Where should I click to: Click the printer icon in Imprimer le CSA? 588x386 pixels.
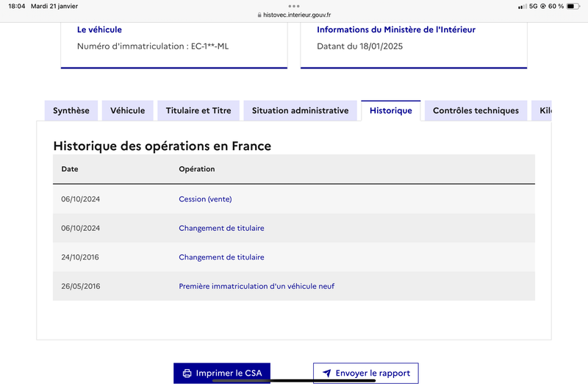click(187, 374)
